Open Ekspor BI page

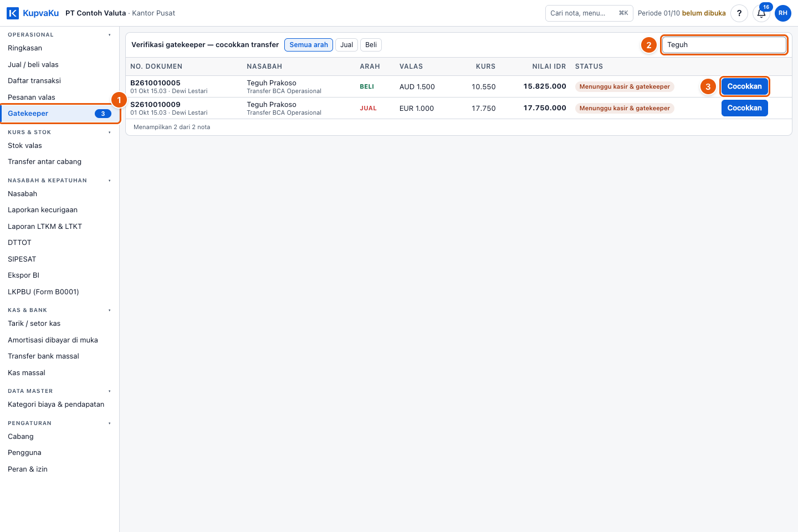[59, 275]
